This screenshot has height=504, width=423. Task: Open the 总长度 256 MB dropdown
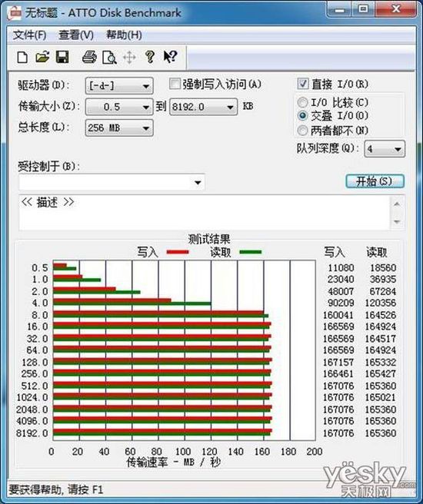(x=119, y=128)
